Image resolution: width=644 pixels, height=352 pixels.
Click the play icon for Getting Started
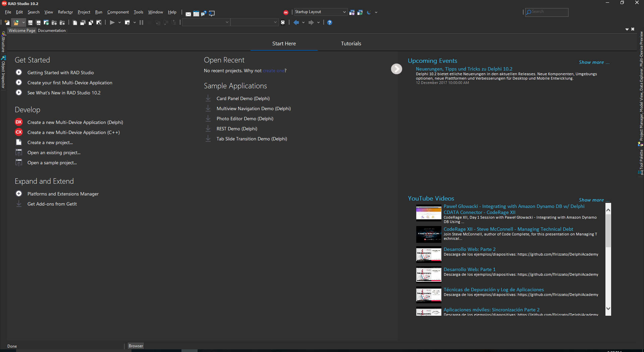19,72
